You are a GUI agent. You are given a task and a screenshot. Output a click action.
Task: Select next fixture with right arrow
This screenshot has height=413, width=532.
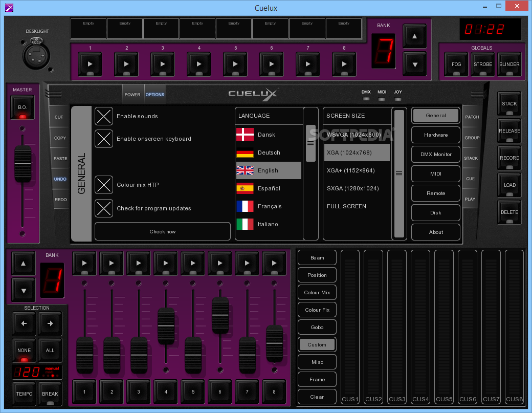pos(50,323)
